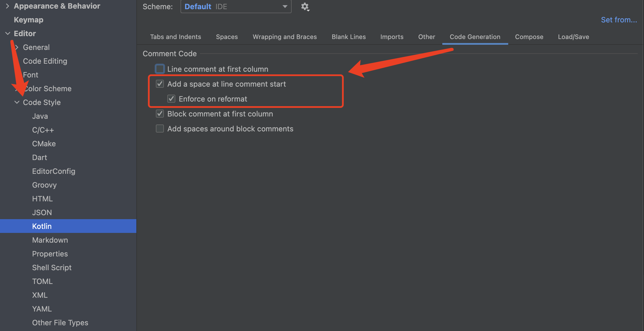The image size is (644, 331).
Task: Collapse the Code Style tree node
Action: [x=17, y=102]
